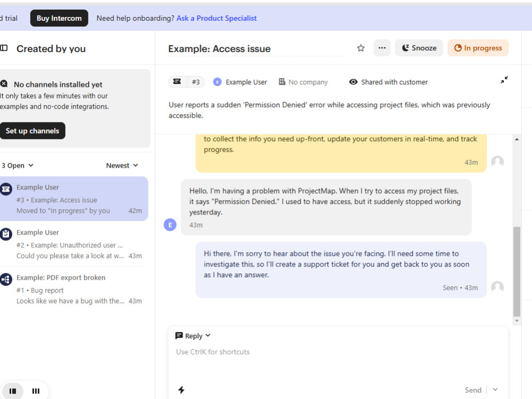The image size is (532, 399).
Task: Switch to the two-column layout view
Action: pyautogui.click(x=13, y=391)
